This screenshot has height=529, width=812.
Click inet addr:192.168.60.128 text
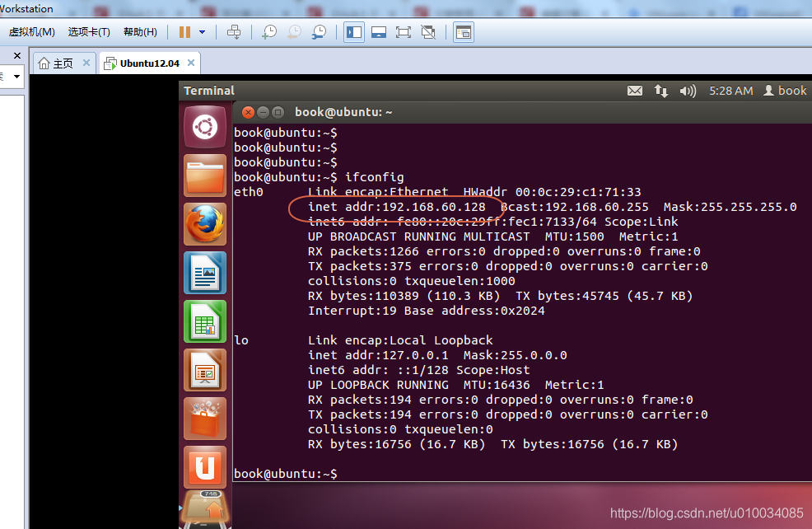pos(397,207)
